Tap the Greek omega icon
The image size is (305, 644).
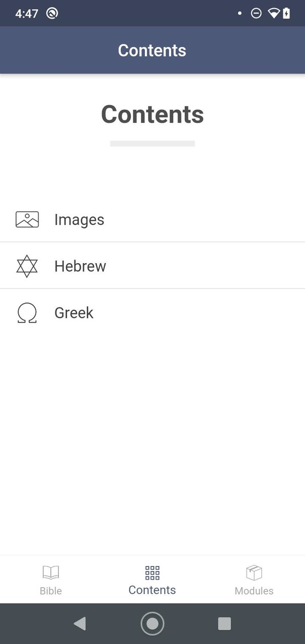(x=27, y=313)
